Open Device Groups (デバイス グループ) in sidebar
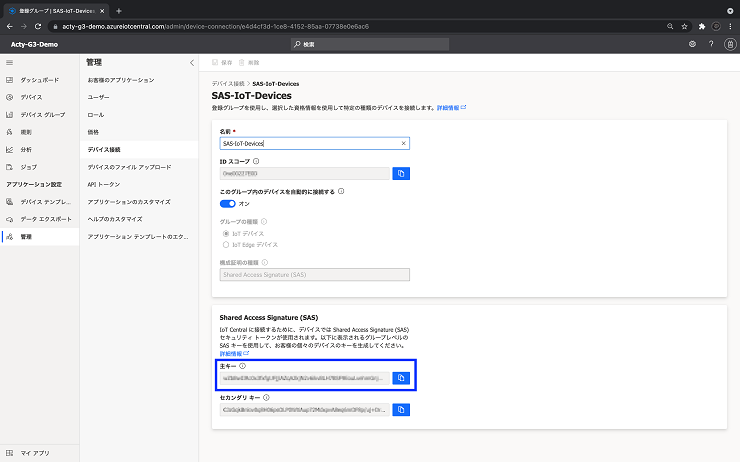This screenshot has width=740, height=462. click(40, 115)
